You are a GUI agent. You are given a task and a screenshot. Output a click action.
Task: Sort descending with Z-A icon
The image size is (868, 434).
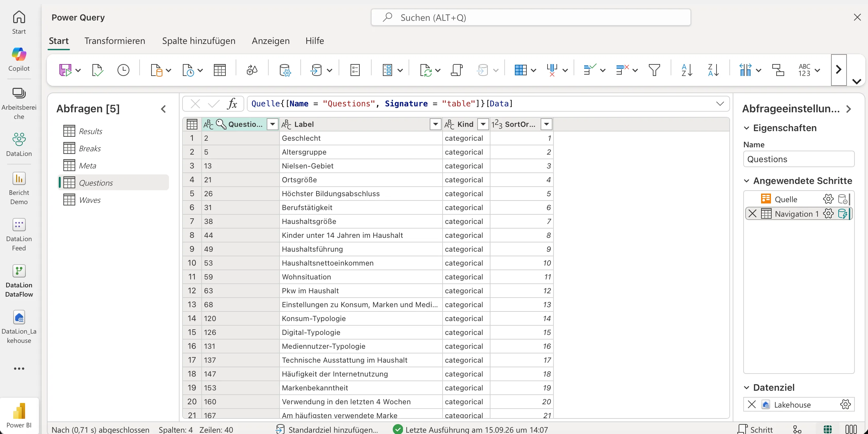point(713,70)
